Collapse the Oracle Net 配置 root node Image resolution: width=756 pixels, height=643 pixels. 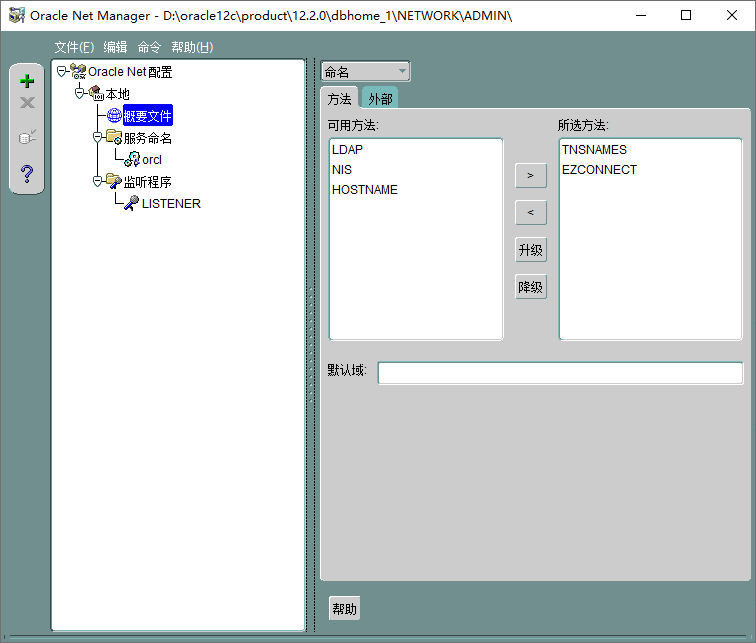tap(62, 72)
